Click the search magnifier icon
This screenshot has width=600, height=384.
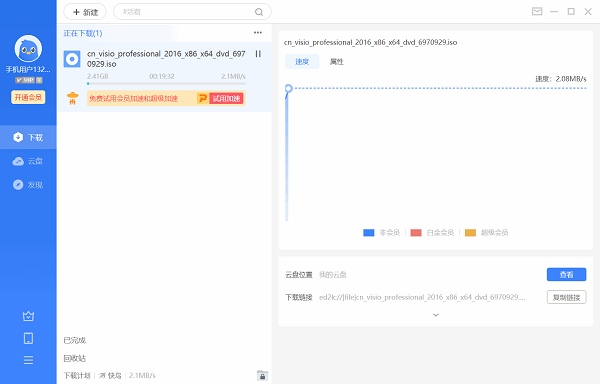259,12
